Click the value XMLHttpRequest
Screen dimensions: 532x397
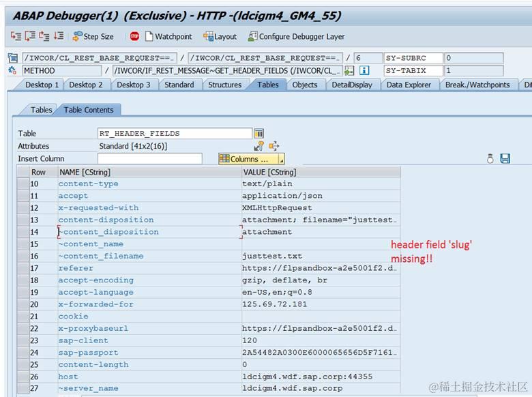277,208
